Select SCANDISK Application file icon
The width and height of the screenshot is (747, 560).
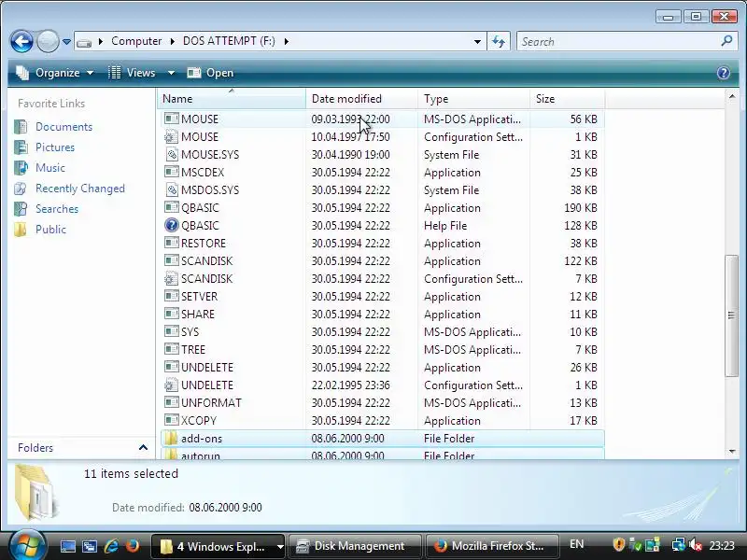[171, 260]
